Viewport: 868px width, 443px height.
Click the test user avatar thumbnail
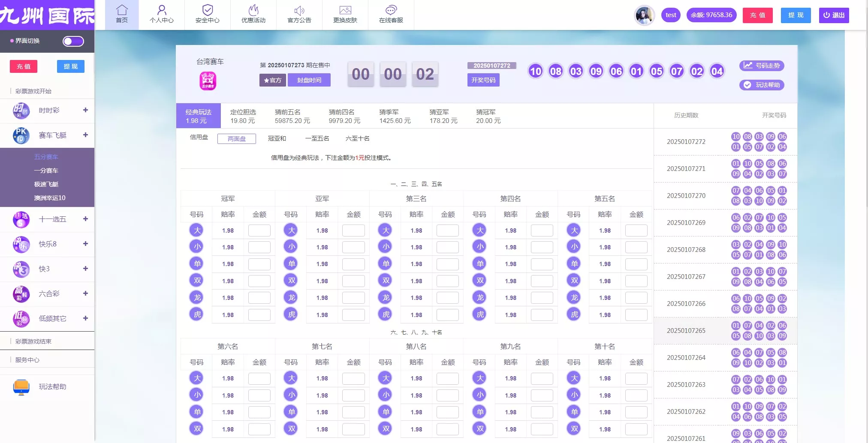644,15
